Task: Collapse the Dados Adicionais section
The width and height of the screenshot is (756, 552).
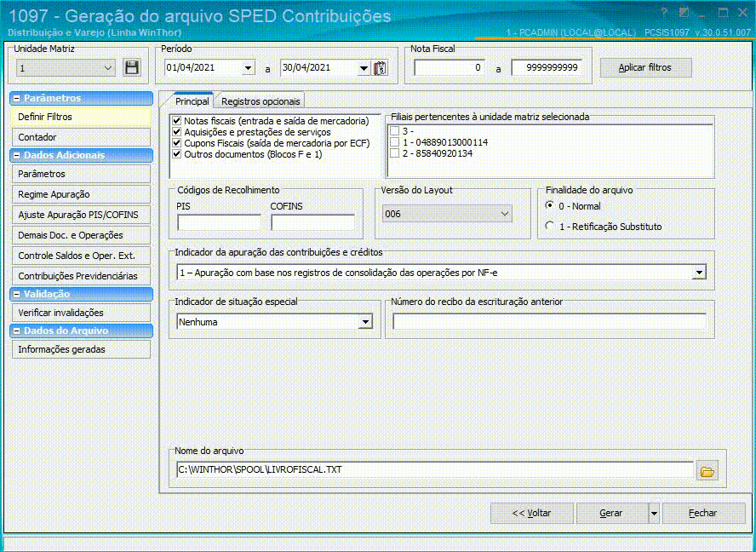Action: [x=16, y=155]
